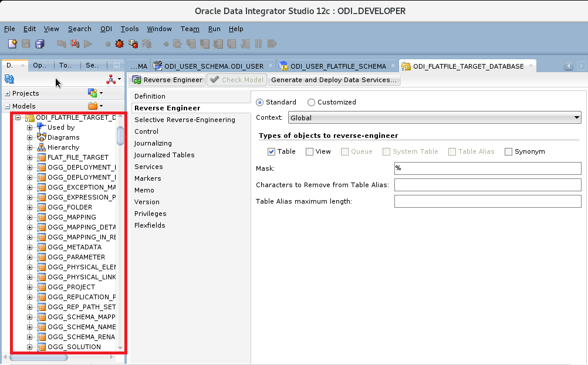Click the Save All toolbar icon
Viewport: 588px width, 365px height.
39,44
